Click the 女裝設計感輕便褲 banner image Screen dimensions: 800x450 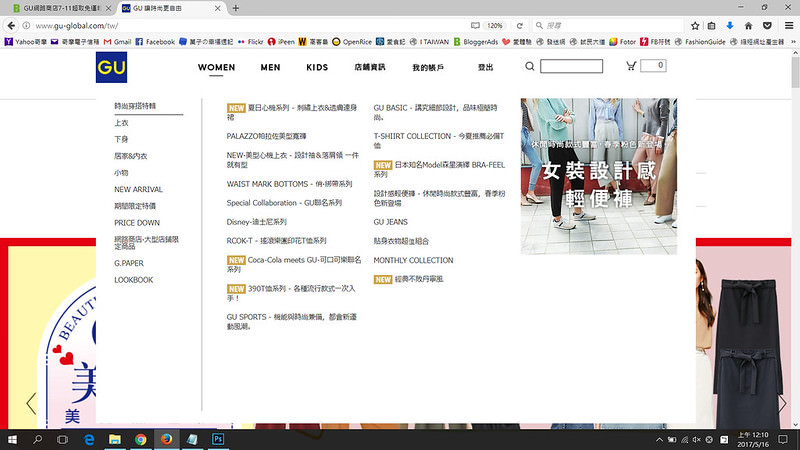click(x=599, y=177)
